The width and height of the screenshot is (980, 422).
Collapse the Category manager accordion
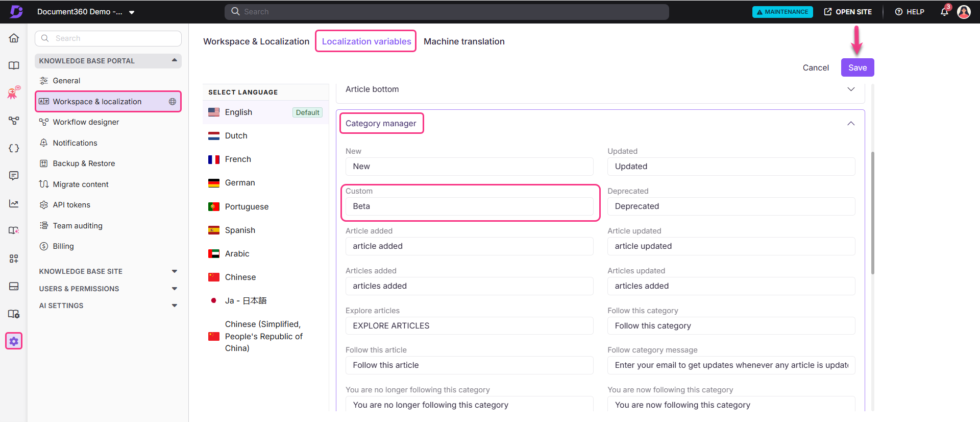851,123
